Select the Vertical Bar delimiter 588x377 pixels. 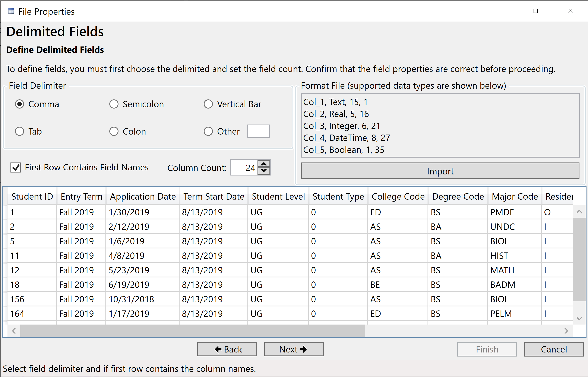[x=208, y=104]
